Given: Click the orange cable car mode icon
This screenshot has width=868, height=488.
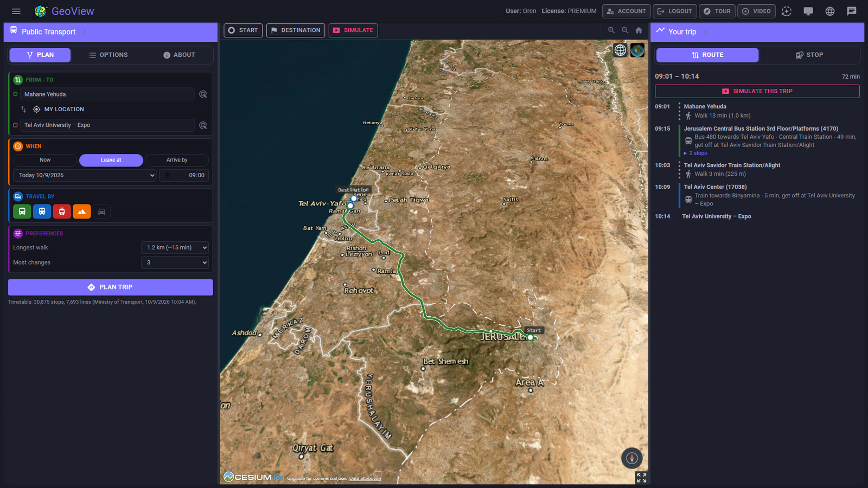Looking at the screenshot, I should pyautogui.click(x=82, y=211).
